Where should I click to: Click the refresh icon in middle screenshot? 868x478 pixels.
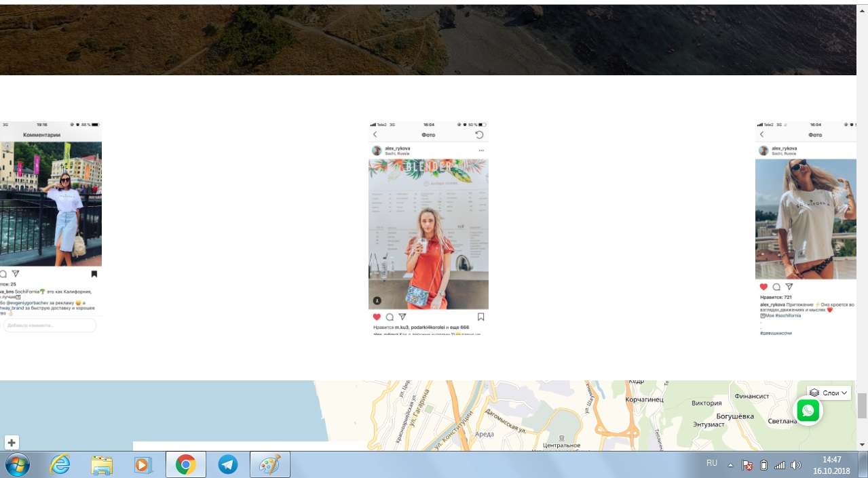coord(480,135)
